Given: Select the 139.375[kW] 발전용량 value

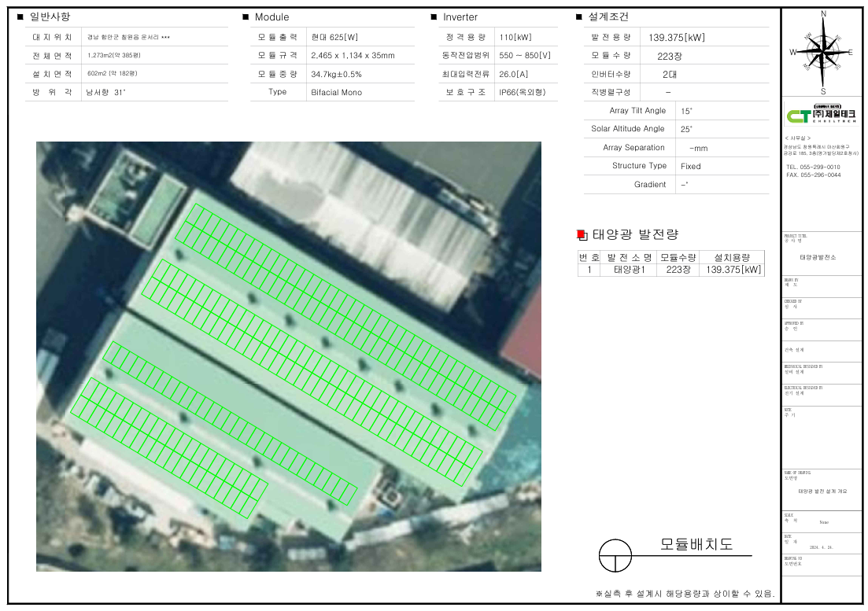Looking at the screenshot, I should [x=677, y=37].
